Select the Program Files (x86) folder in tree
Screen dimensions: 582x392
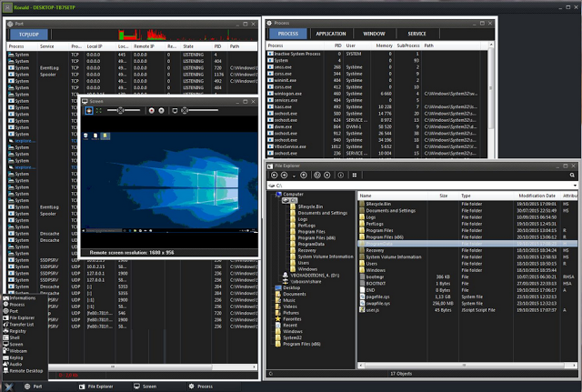[x=316, y=238]
